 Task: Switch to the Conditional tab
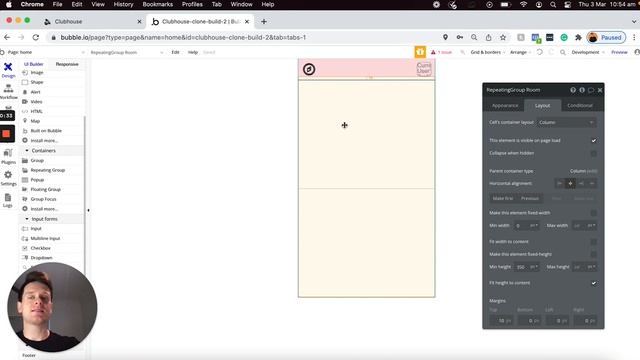580,106
